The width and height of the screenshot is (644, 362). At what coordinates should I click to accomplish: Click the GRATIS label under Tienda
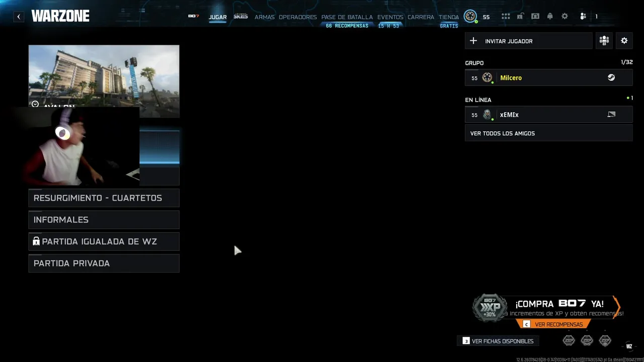[x=449, y=26]
